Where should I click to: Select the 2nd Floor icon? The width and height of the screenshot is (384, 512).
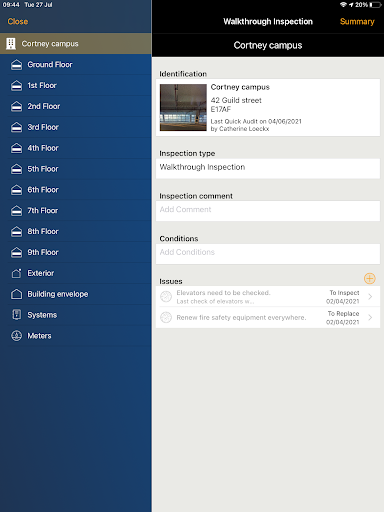16,106
